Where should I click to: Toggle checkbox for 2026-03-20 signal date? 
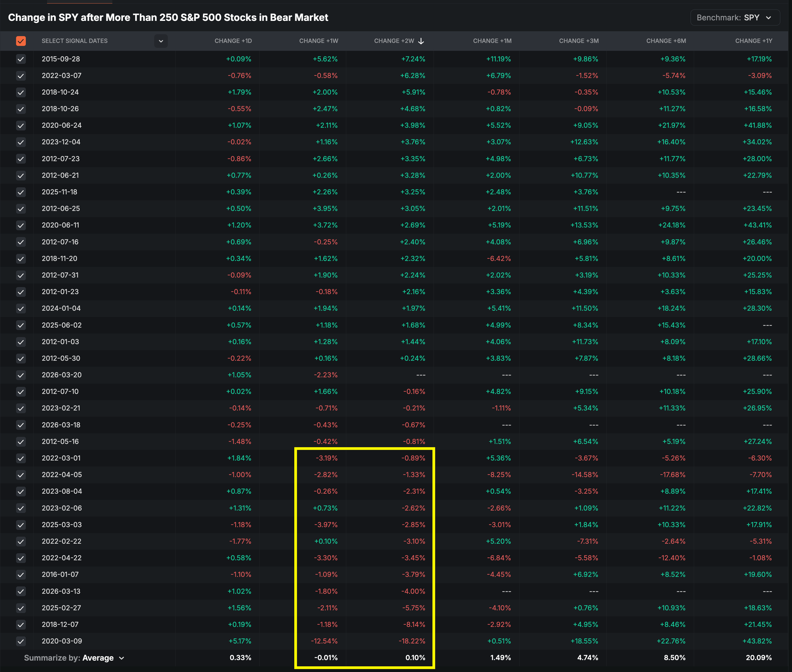(21, 375)
